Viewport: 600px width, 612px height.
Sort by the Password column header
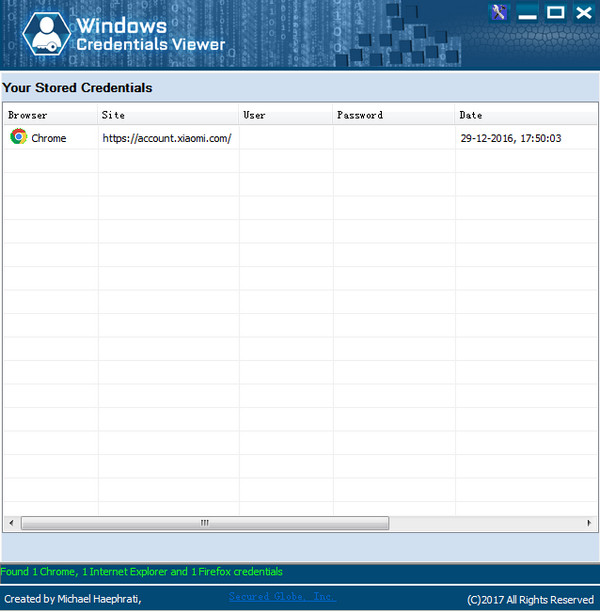(x=394, y=115)
